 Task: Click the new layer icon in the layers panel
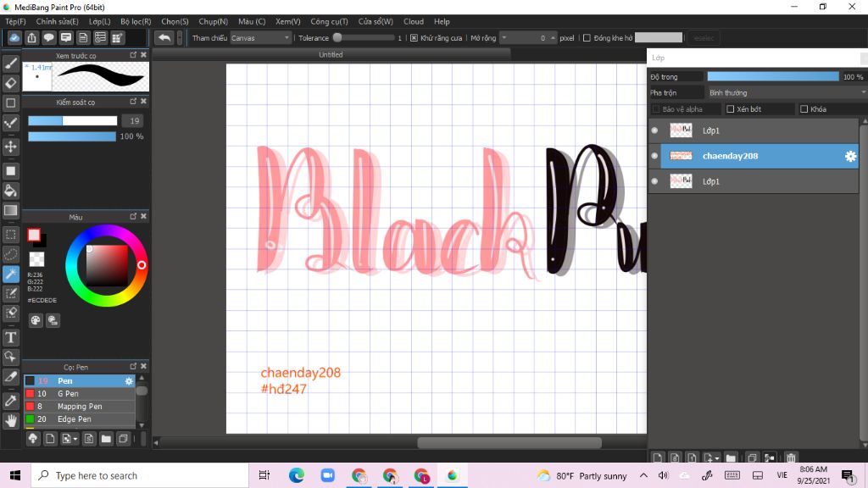click(657, 458)
